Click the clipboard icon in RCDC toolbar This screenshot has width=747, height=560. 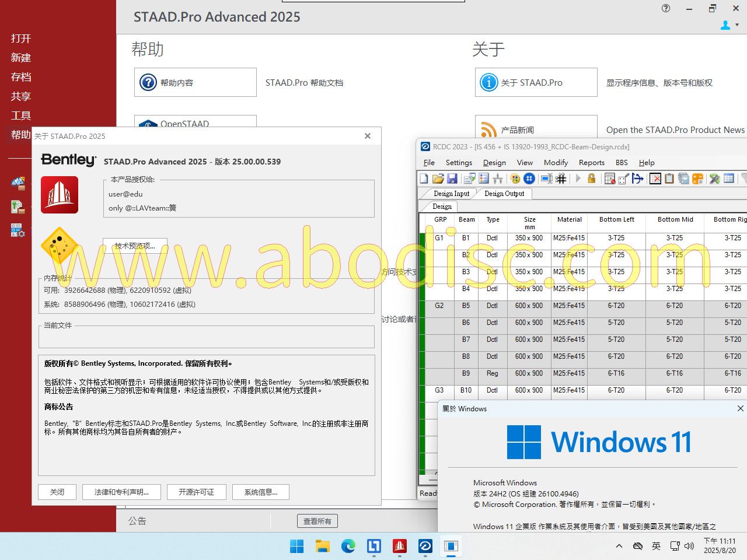[669, 178]
